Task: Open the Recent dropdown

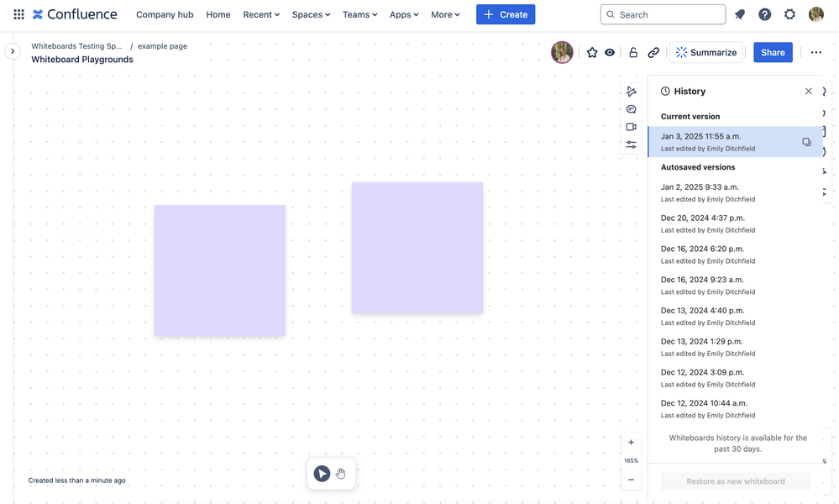Action: 261,14
